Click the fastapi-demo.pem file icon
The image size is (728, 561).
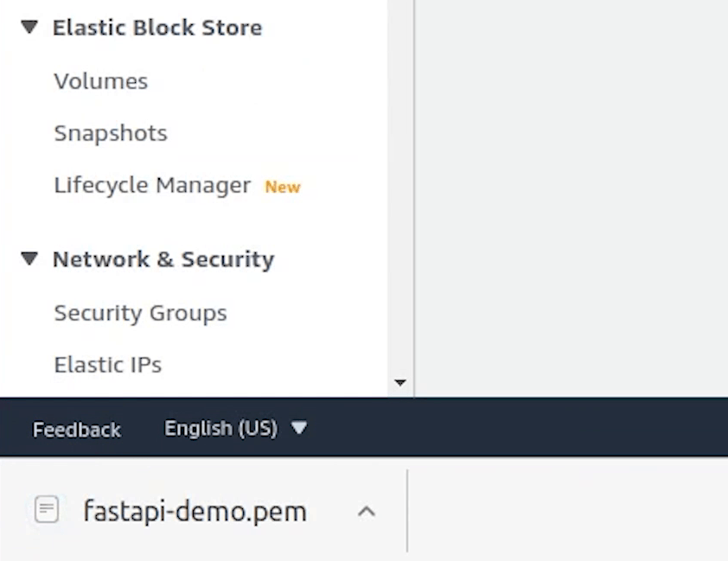pos(47,510)
